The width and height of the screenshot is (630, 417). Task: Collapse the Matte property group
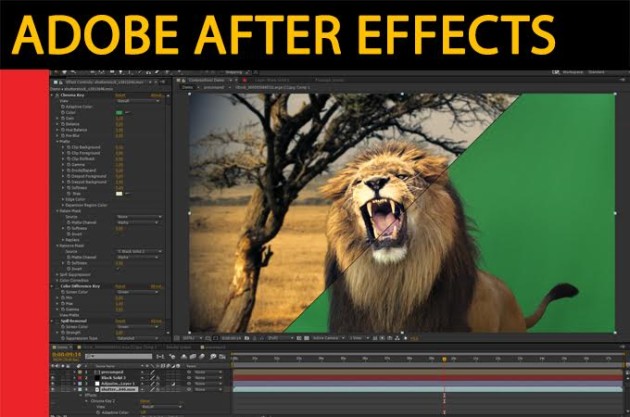click(x=57, y=141)
